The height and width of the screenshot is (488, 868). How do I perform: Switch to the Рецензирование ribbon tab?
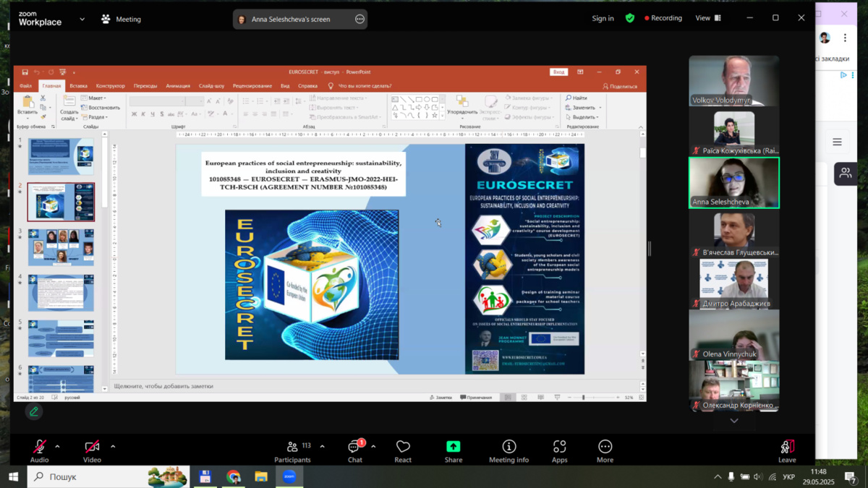pyautogui.click(x=252, y=86)
